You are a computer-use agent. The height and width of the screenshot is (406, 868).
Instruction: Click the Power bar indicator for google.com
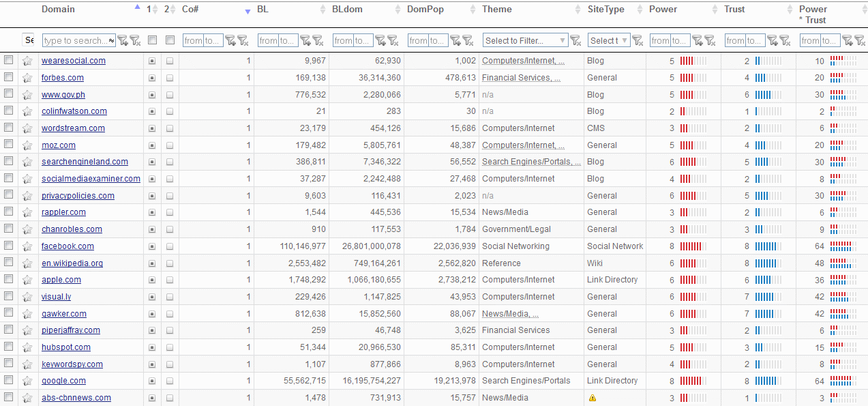pyautogui.click(x=693, y=381)
